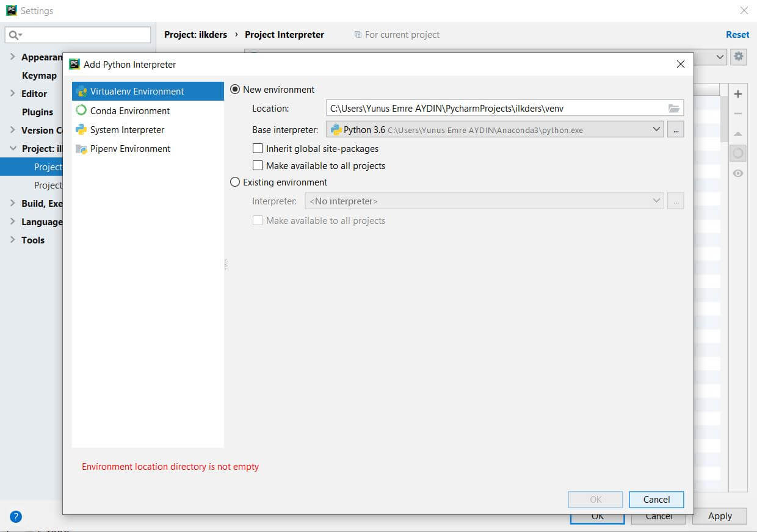The width and height of the screenshot is (757, 532).
Task: Close the Add Python Interpreter dialog
Action: pyautogui.click(x=681, y=64)
